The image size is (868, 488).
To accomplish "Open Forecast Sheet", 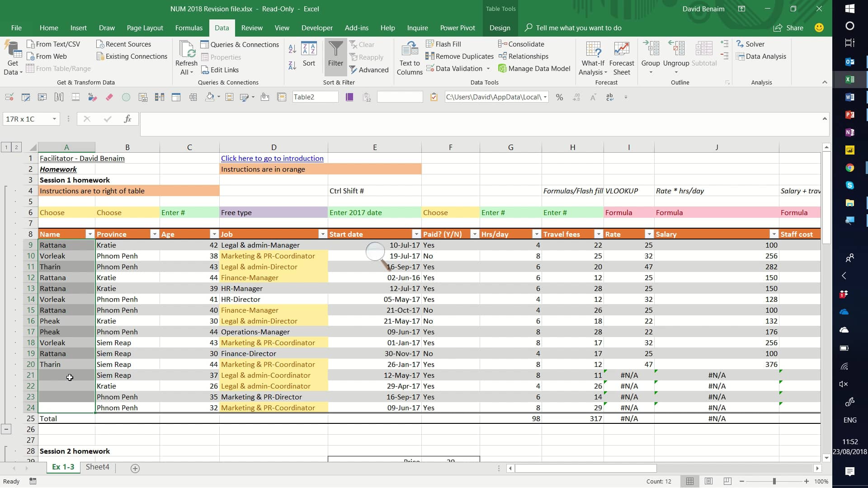I will [622, 58].
